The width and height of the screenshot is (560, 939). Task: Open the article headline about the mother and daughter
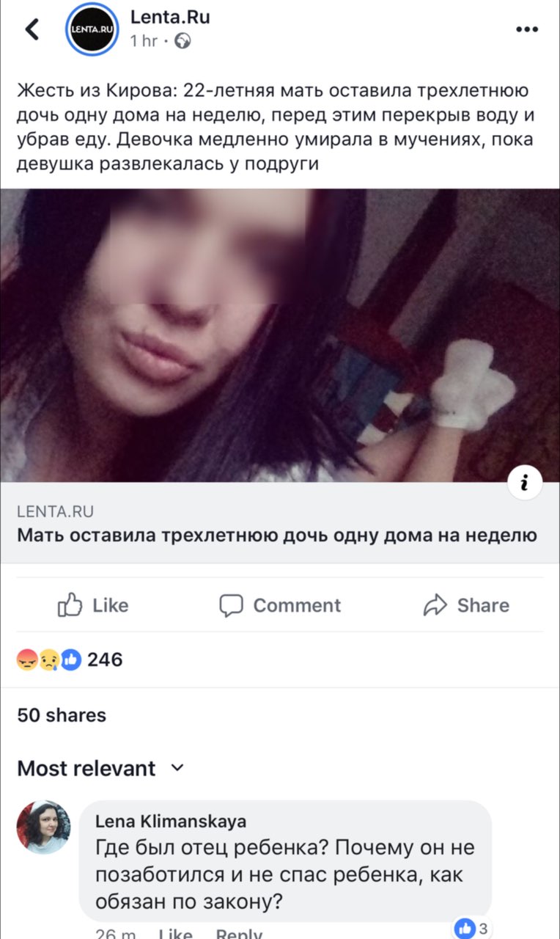[277, 535]
